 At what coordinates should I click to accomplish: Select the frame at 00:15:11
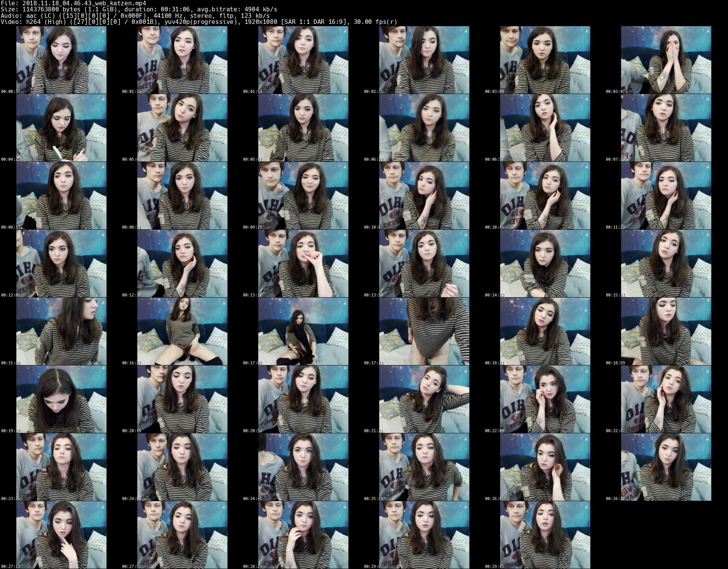666,263
